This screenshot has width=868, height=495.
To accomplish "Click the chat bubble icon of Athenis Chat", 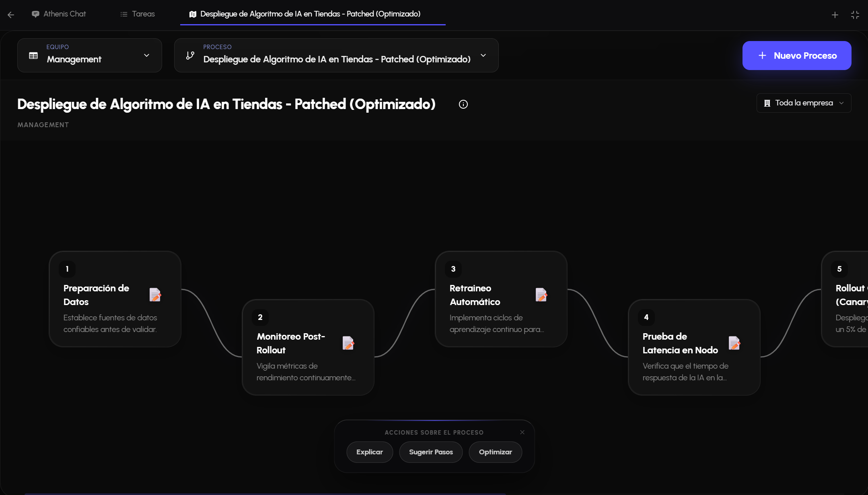I will pyautogui.click(x=35, y=14).
